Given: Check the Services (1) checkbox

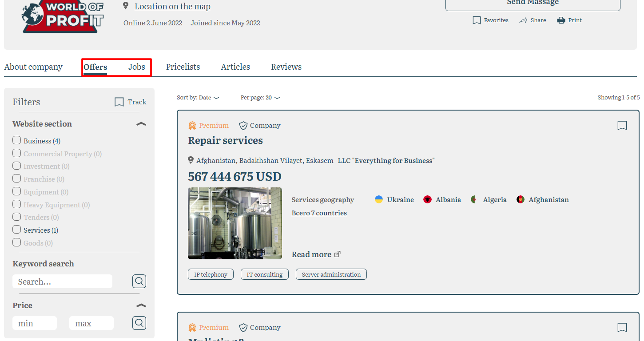Looking at the screenshot, I should [x=17, y=230].
